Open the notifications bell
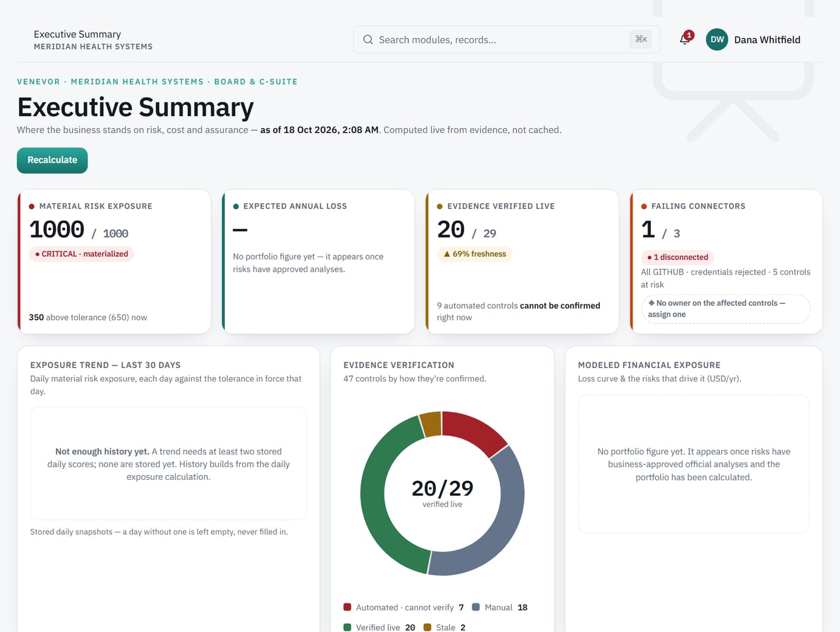Viewport: 840px width, 632px height. pos(685,40)
